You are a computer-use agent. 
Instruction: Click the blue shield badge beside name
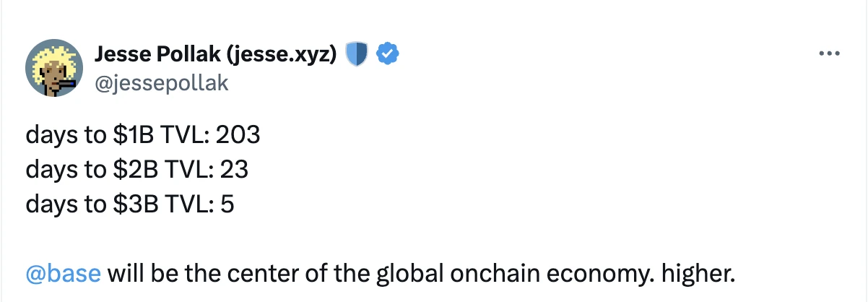pyautogui.click(x=357, y=54)
